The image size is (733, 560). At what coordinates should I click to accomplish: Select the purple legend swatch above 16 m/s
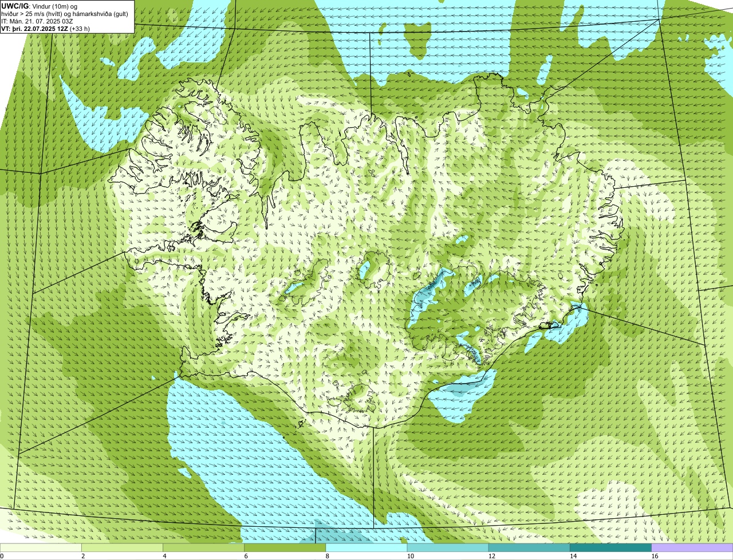coord(692,548)
